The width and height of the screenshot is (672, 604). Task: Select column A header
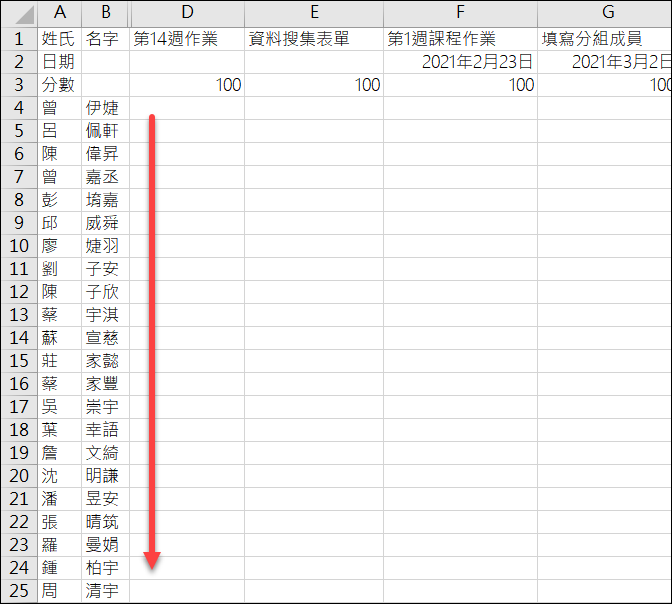point(60,13)
